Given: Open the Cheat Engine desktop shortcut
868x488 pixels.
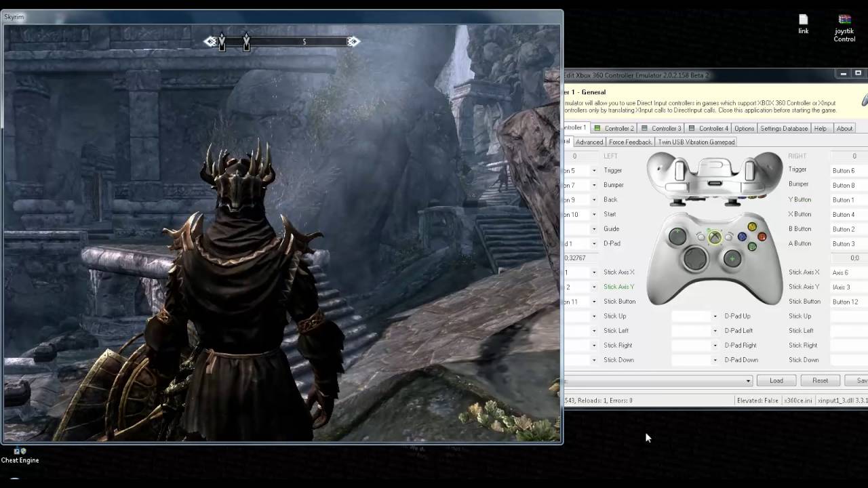Looking at the screenshot, I should tap(20, 454).
